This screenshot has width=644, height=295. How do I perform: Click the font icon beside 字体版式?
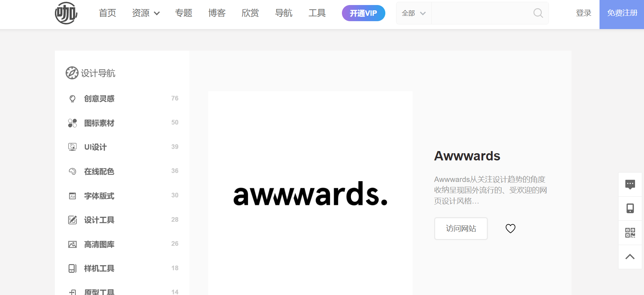pos(72,196)
